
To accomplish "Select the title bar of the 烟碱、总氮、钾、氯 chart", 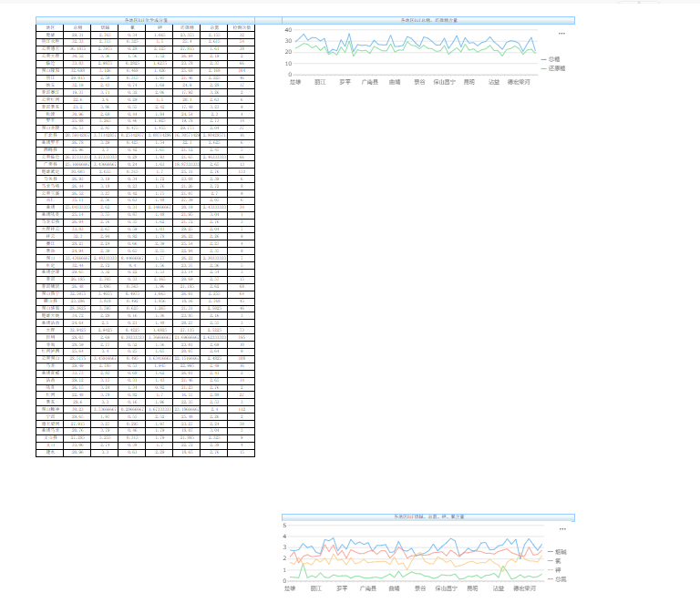I will (x=428, y=516).
